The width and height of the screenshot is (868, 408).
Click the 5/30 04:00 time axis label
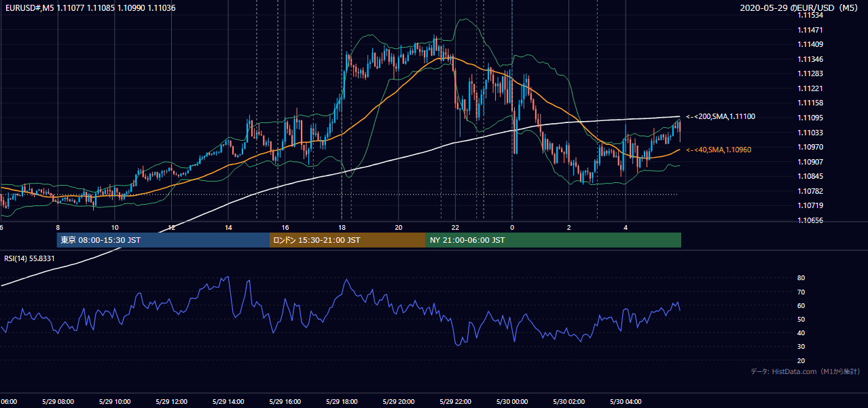626,402
